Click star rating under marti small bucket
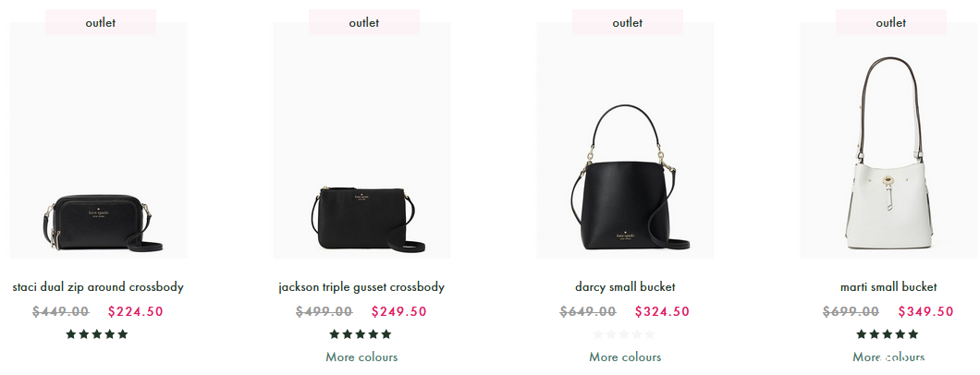Screen dimensions: 980x375 click(x=888, y=334)
